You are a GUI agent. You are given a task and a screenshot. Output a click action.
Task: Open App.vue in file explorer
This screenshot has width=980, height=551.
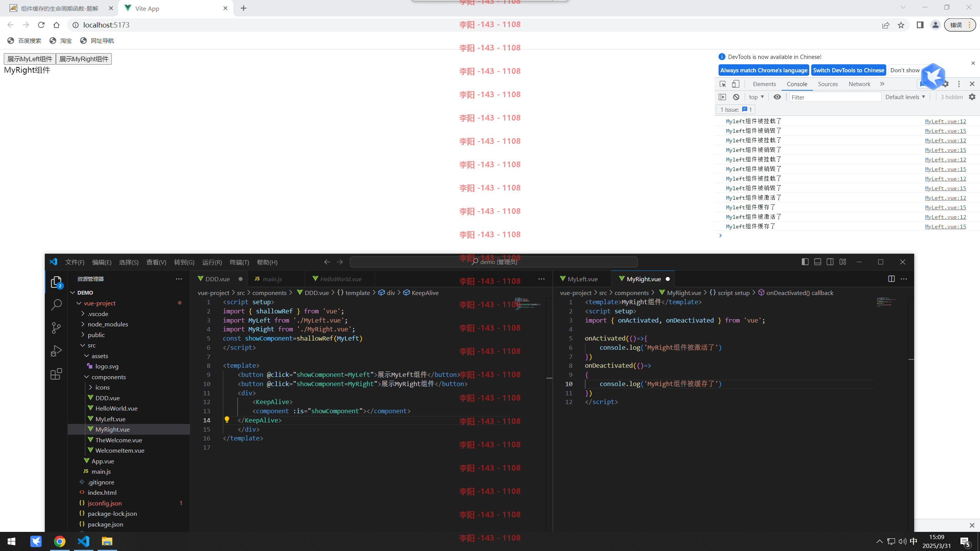click(103, 461)
